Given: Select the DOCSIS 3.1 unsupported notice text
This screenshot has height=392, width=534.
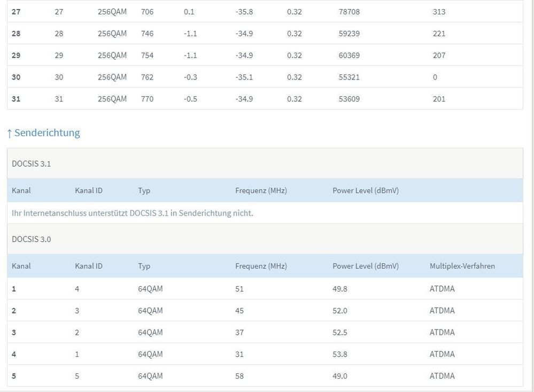Looking at the screenshot, I should pos(133,213).
